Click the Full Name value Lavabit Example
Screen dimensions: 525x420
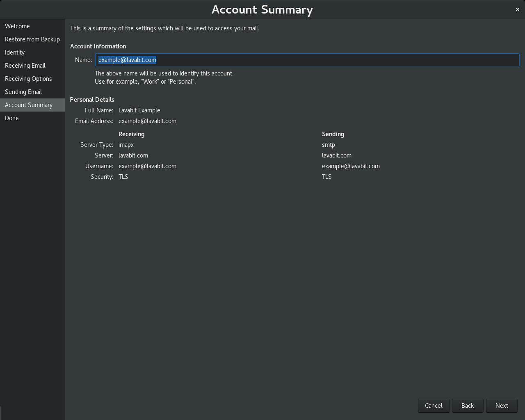pyautogui.click(x=139, y=110)
